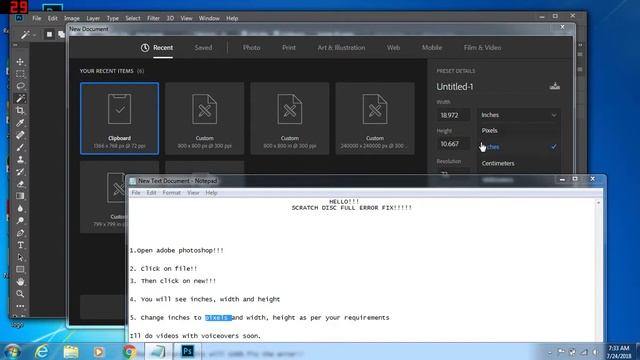Click the Width field showing 18.972
The image size is (640, 360).
[x=453, y=115]
